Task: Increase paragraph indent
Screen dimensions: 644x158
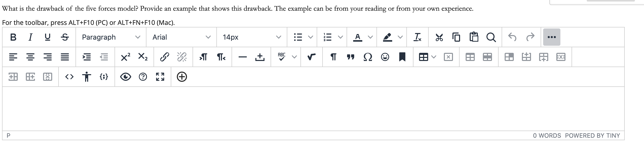Action: (x=87, y=57)
